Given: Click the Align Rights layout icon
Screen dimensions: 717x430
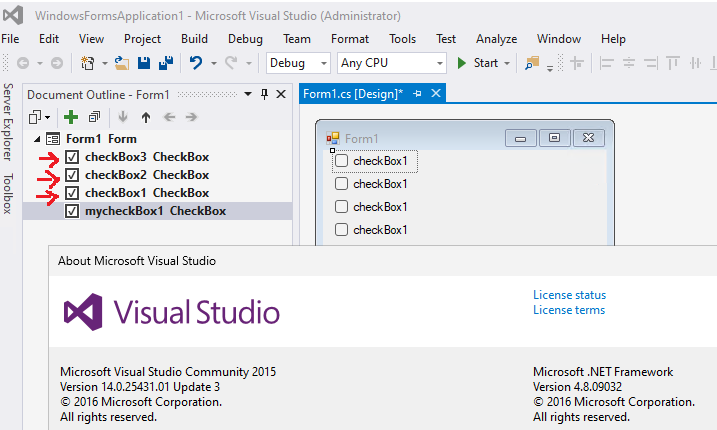Looking at the screenshot, I should (x=651, y=63).
